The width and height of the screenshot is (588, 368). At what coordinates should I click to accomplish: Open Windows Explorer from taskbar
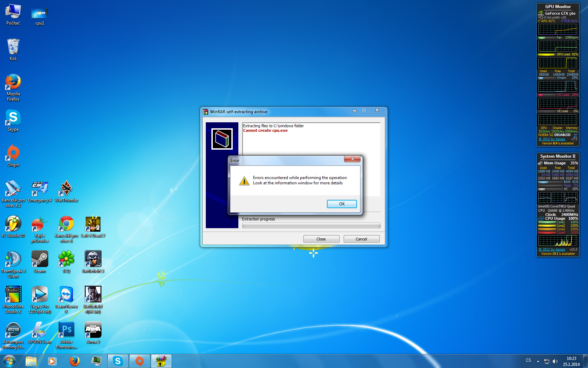click(x=31, y=361)
